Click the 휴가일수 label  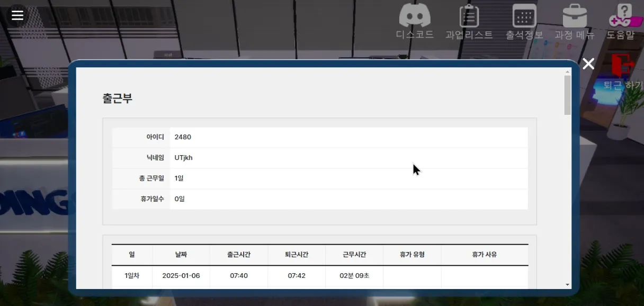click(152, 199)
